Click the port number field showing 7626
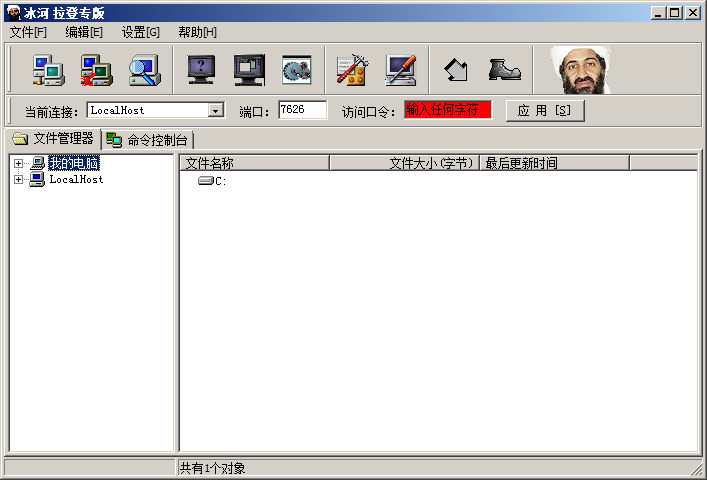Viewport: 707px width, 480px height. 302,111
